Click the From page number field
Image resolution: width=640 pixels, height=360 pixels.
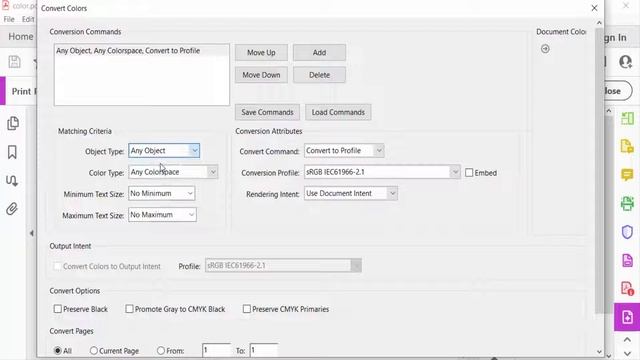pos(216,350)
